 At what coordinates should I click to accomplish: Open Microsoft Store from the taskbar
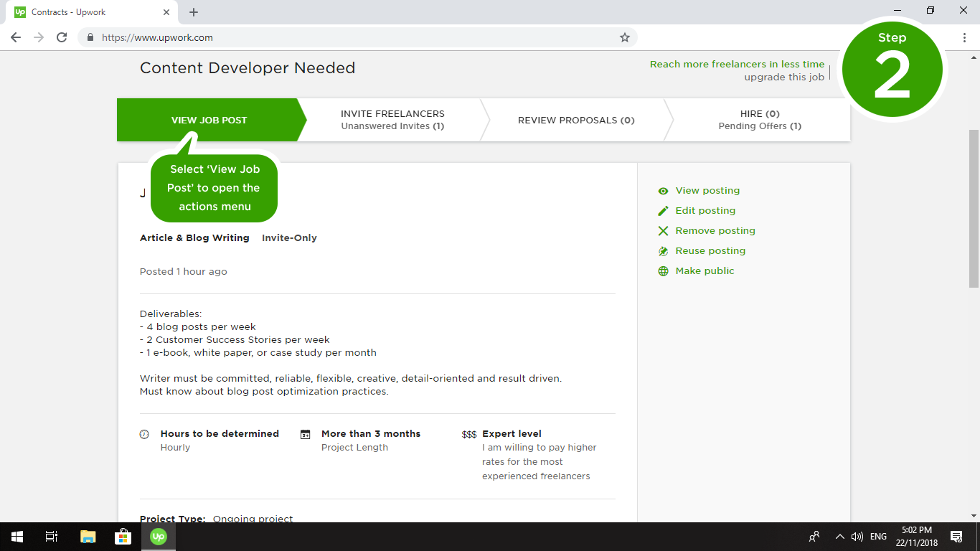[x=123, y=537]
